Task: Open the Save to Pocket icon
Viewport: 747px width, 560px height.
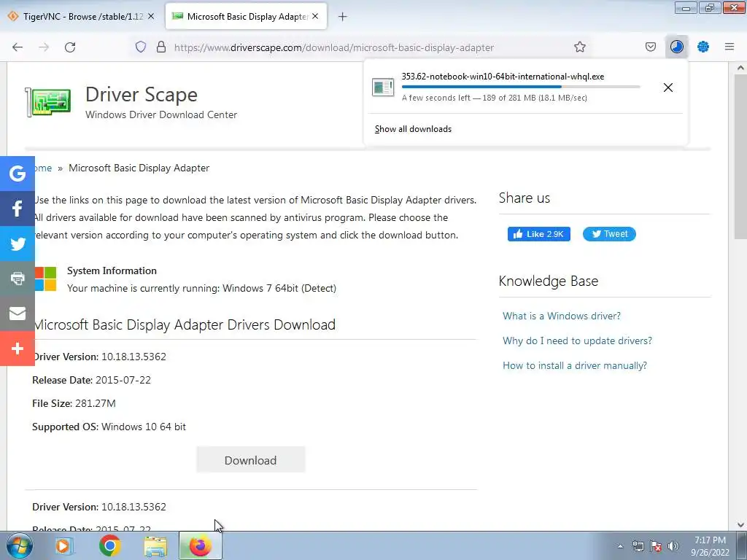Action: [x=650, y=47]
